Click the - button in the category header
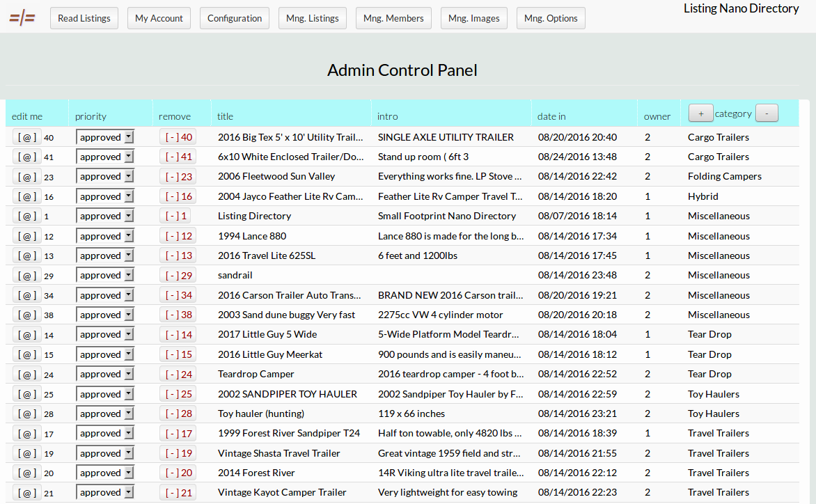 click(767, 113)
